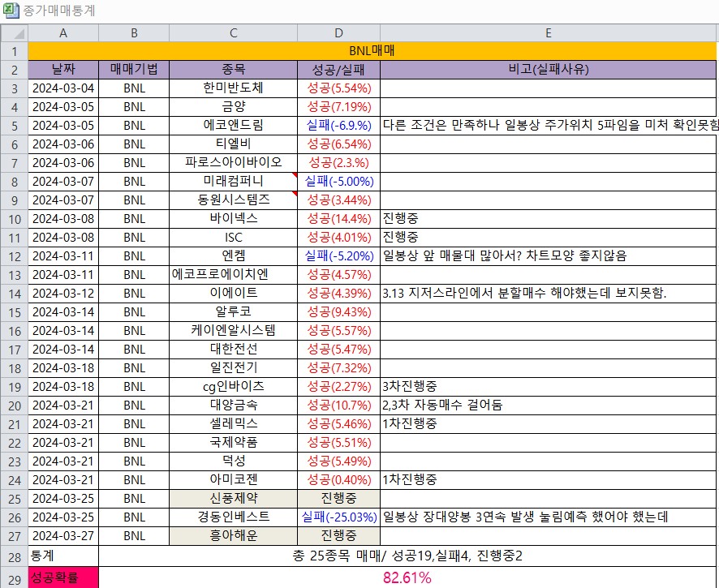The height and width of the screenshot is (588, 719).
Task: Click the 통계 label cell
Action: point(63,556)
